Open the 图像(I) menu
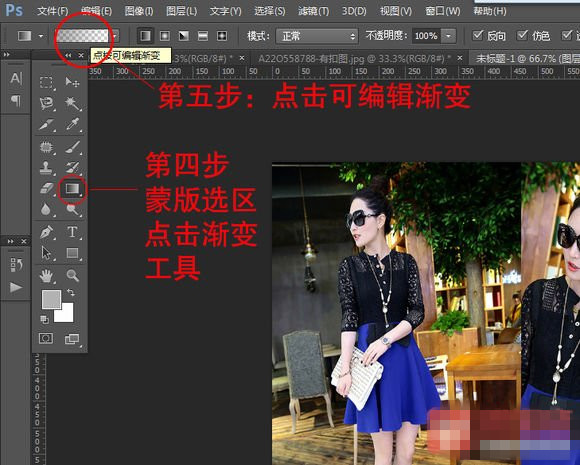Viewport: 580px width, 465px height. coord(139,11)
